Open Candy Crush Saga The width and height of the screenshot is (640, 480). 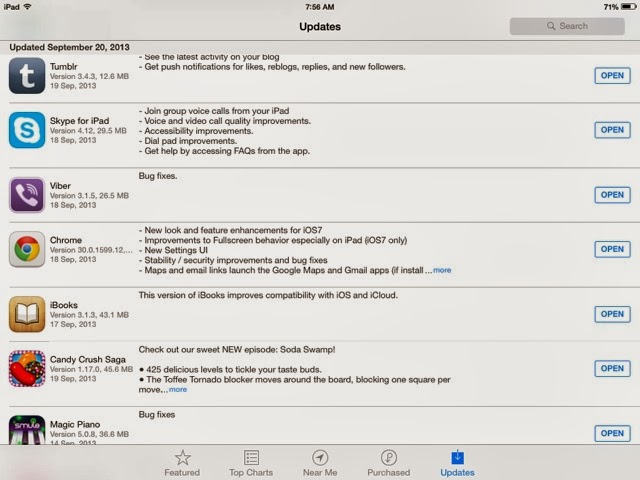(612, 369)
